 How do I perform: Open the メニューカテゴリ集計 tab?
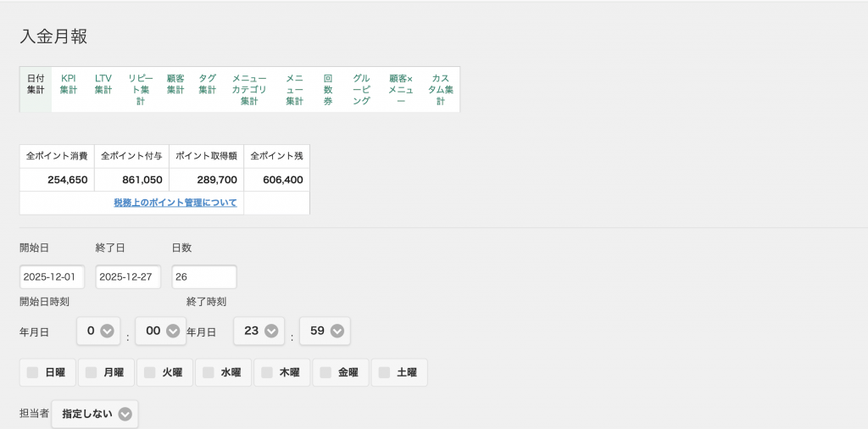pos(249,89)
